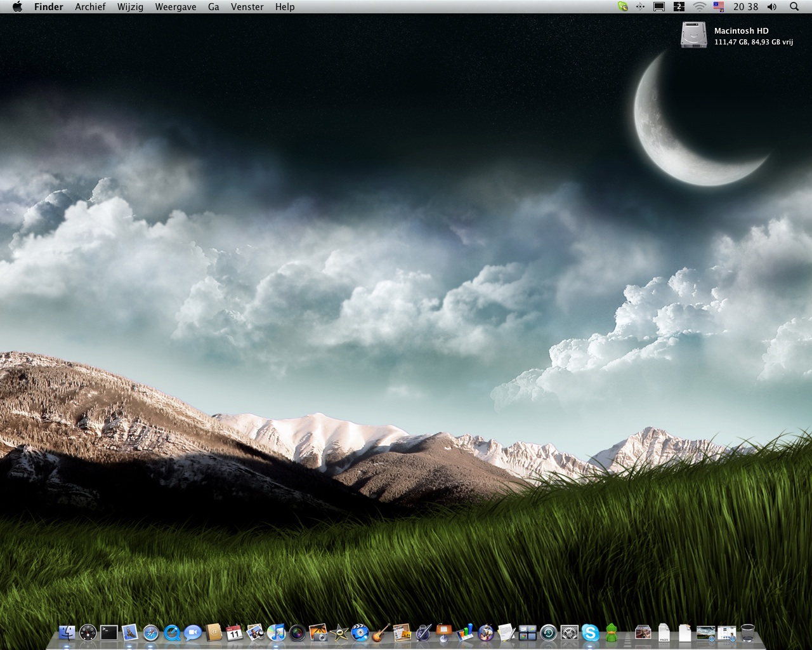Open the Archief menu
The height and width of the screenshot is (650, 812).
[90, 6]
